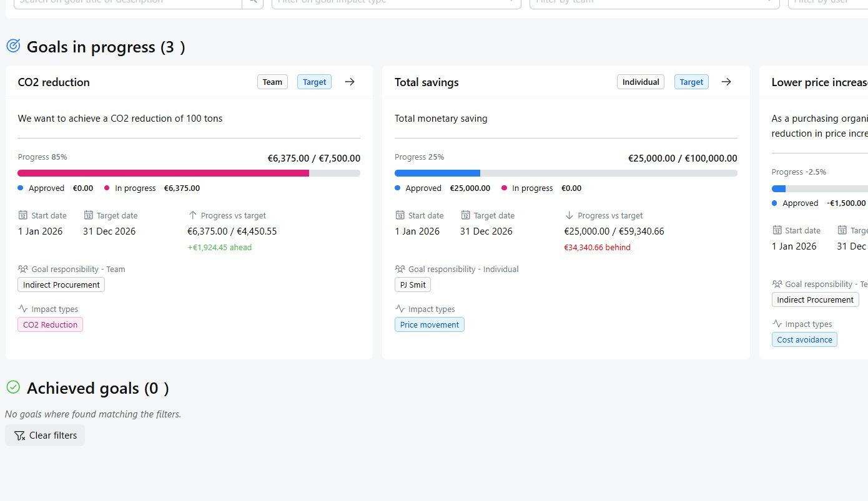Screen dimensions: 868x501
Task: Click the Start date calendar icon in Lower price increase card
Action: pos(777,230)
